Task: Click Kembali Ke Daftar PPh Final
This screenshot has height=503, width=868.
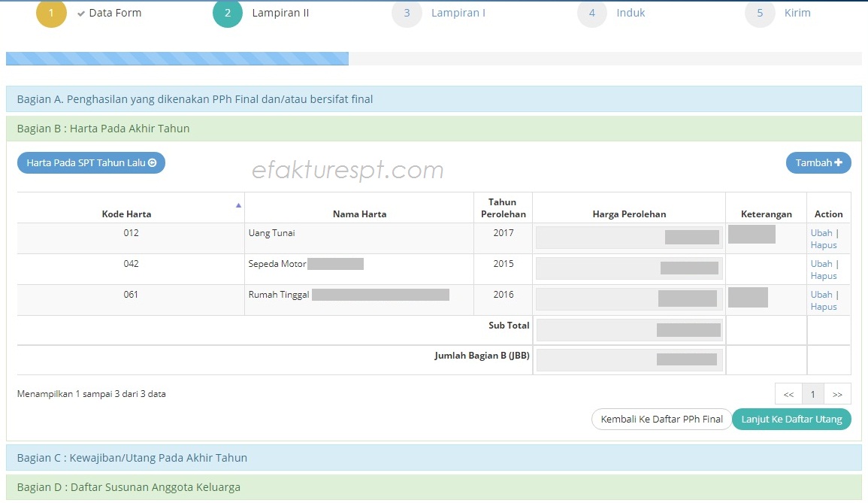Action: click(x=661, y=420)
